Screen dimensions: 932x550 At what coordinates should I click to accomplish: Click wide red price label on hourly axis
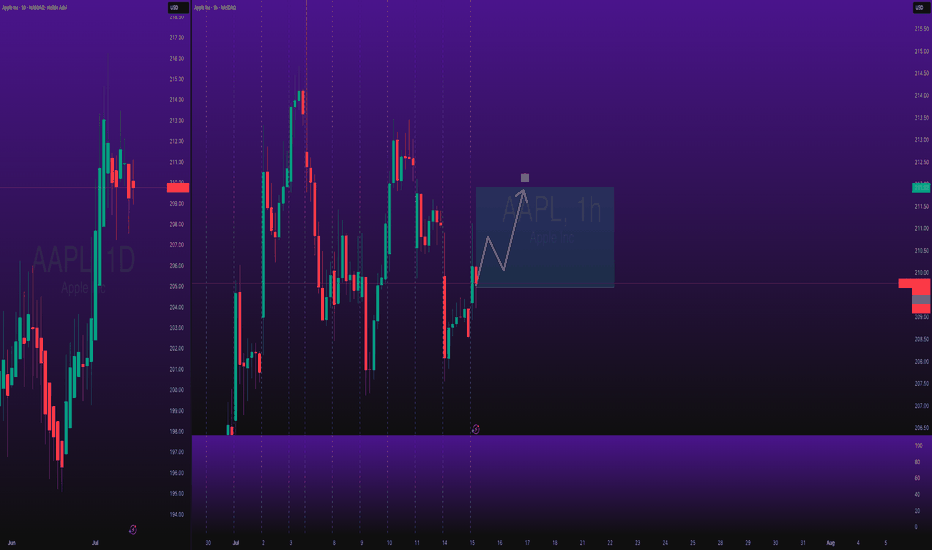(914, 283)
